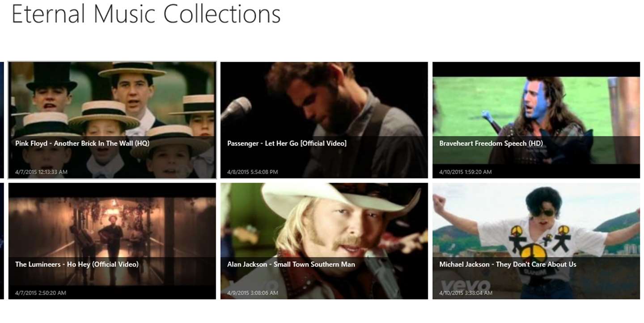Open the Alan Jackson video tile

coord(324,241)
